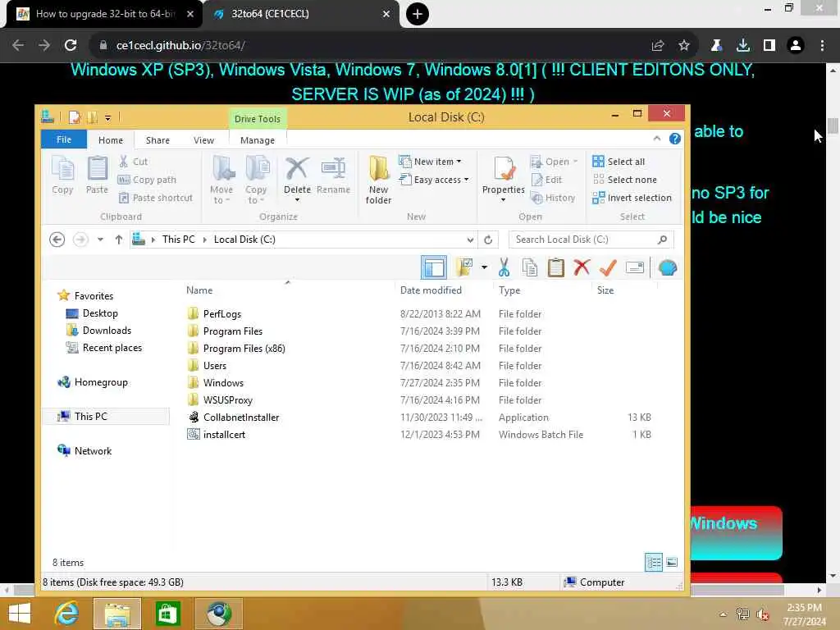Open Explorer Help question mark icon
The height and width of the screenshot is (630, 840).
pos(675,139)
